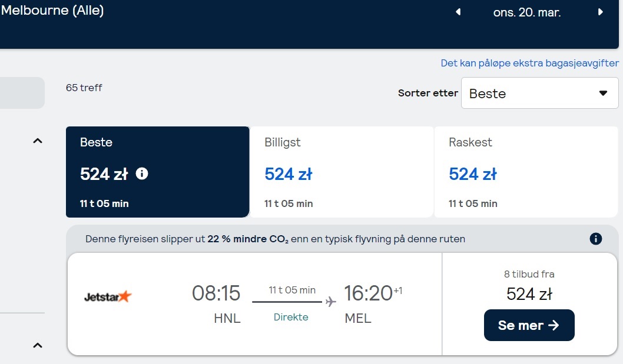Screen dimensions: 623x364
Task: Click the grey sidebar box at left
Action: point(22,93)
